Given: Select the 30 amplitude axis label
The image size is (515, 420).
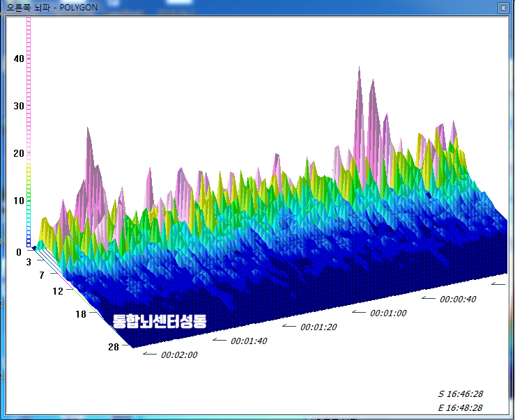Looking at the screenshot, I should pyautogui.click(x=19, y=106).
